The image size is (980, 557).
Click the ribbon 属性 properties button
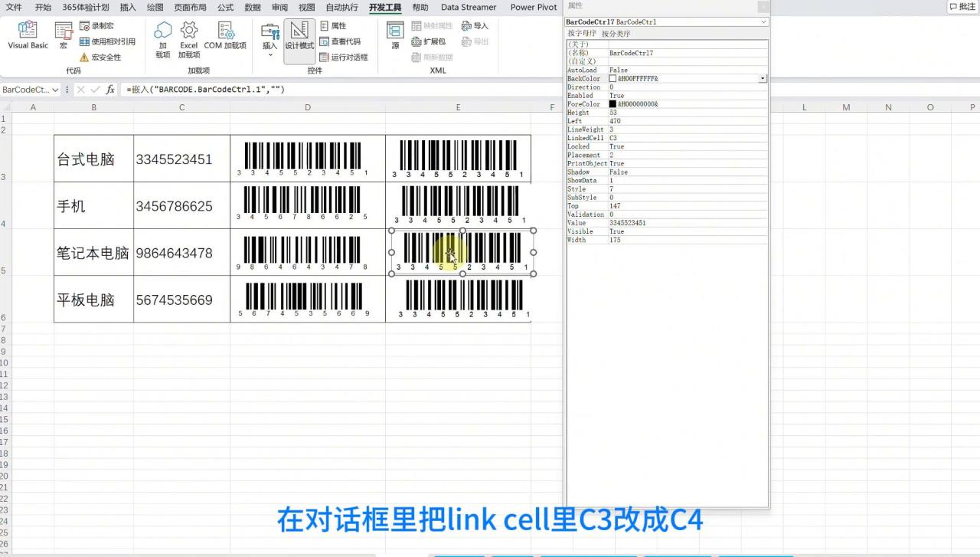click(x=333, y=26)
